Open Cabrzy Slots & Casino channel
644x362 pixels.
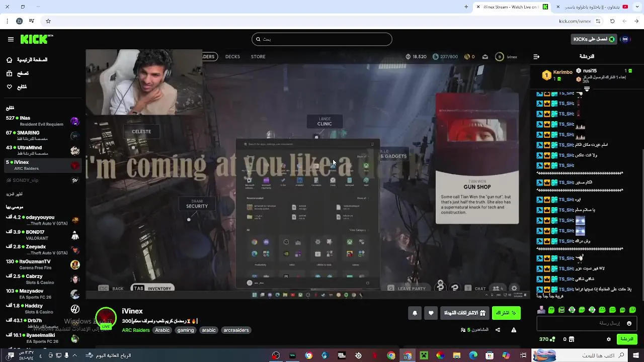point(42,279)
